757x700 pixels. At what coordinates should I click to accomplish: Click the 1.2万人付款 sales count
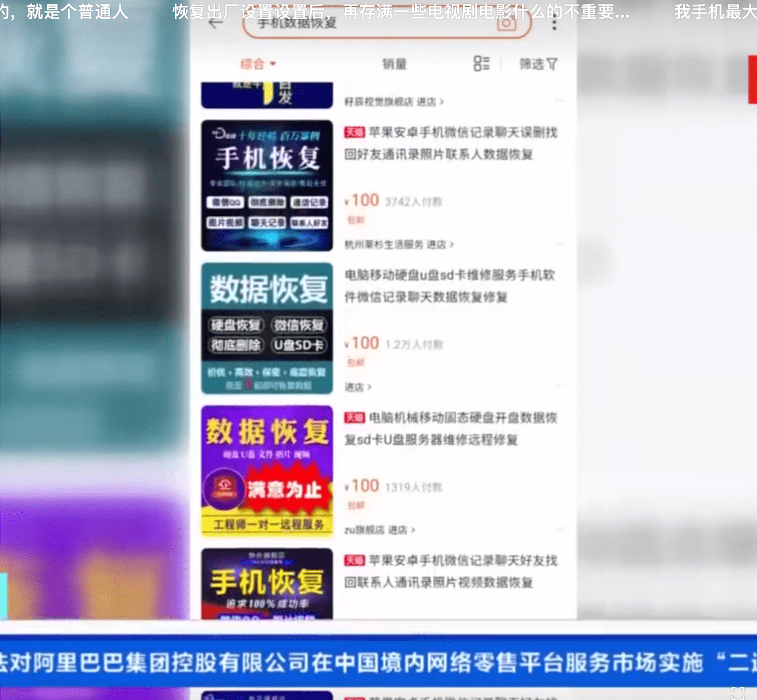(414, 345)
